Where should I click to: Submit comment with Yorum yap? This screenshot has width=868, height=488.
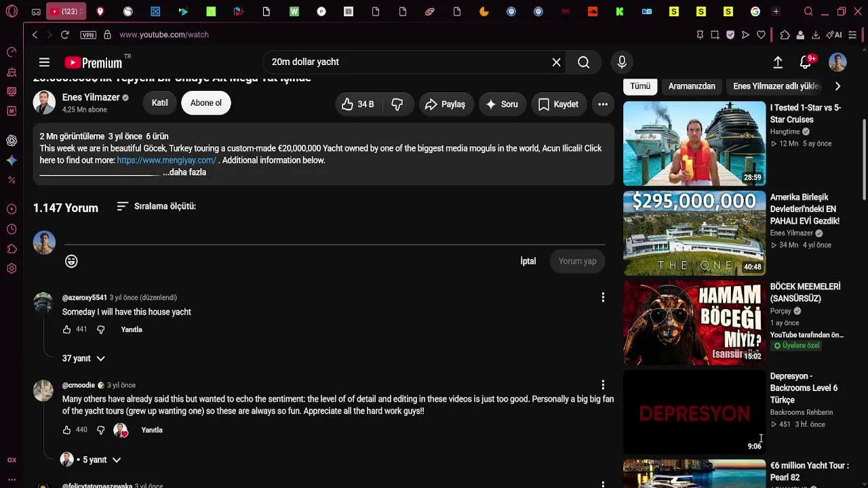coord(578,261)
